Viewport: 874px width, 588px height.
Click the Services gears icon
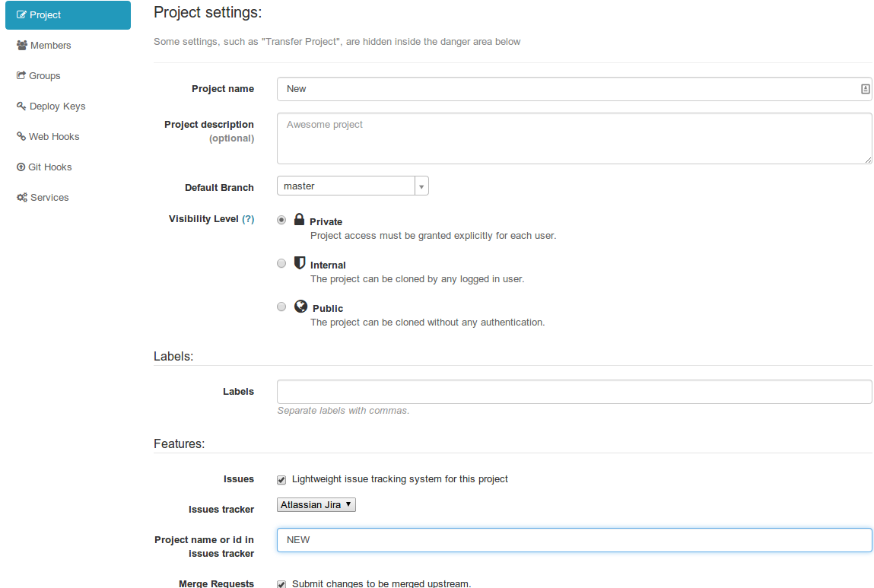point(21,197)
